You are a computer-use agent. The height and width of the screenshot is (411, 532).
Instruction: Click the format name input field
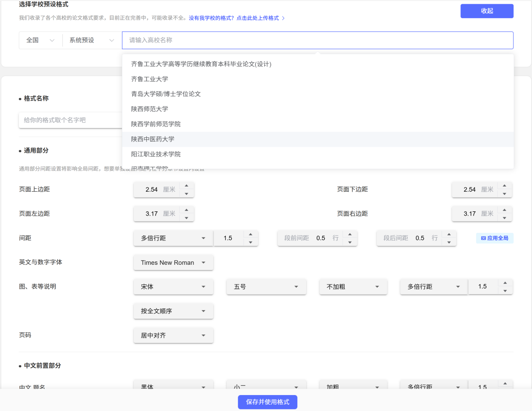(71, 120)
